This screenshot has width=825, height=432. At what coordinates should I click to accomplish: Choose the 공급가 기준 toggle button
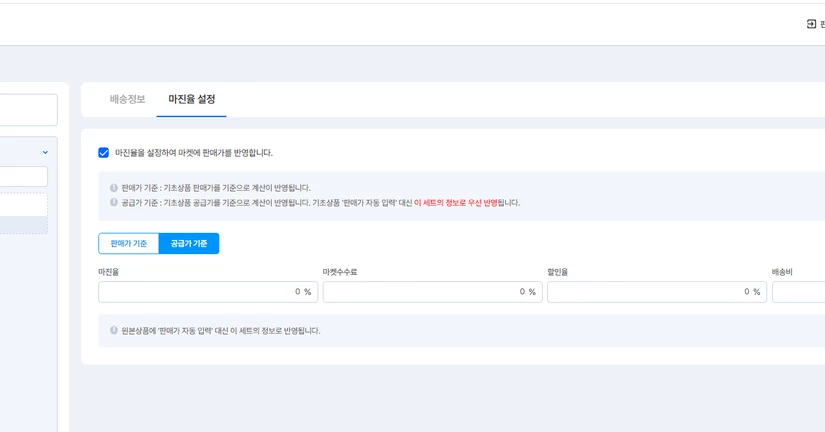click(x=189, y=244)
